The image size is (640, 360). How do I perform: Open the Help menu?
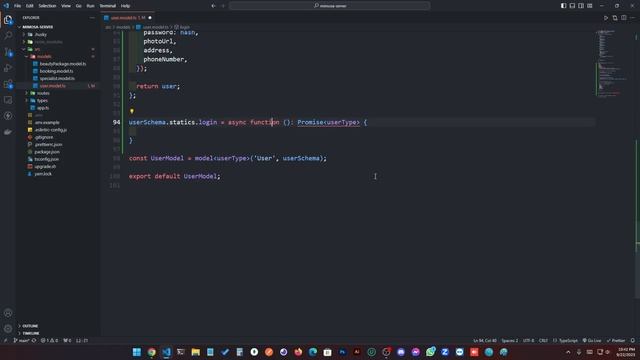pos(125,6)
